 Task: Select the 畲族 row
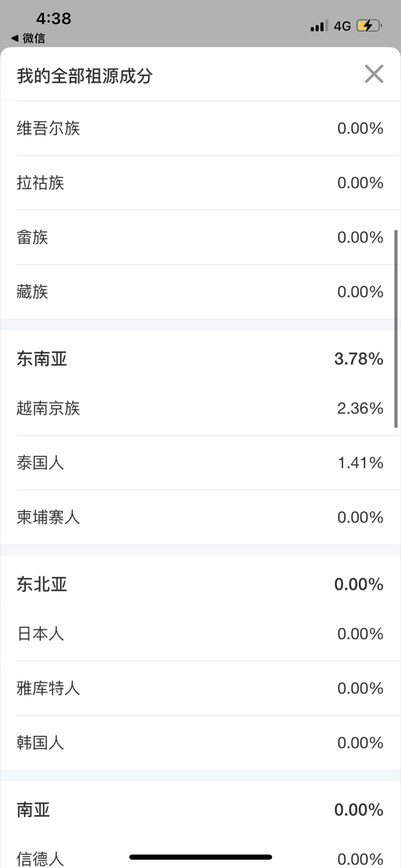click(200, 237)
